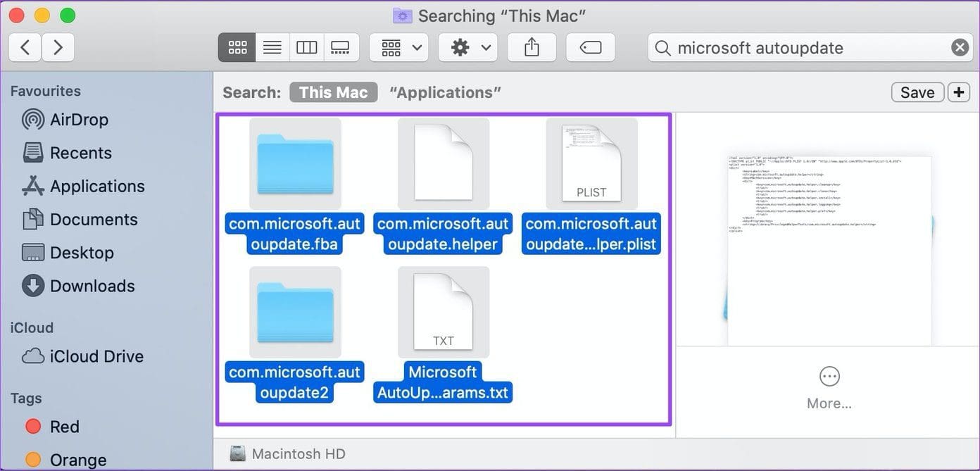The height and width of the screenshot is (471, 980).
Task: Open Recents in the sidebar
Action: point(67,153)
